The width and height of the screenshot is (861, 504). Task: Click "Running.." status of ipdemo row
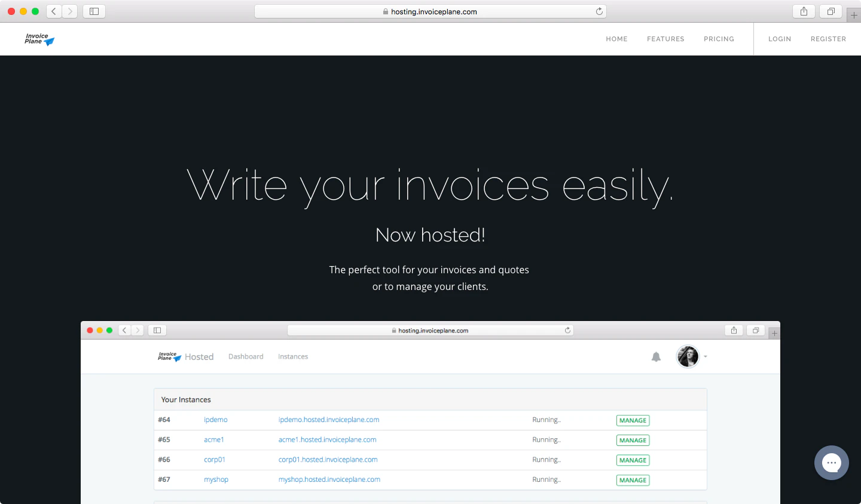pyautogui.click(x=546, y=420)
